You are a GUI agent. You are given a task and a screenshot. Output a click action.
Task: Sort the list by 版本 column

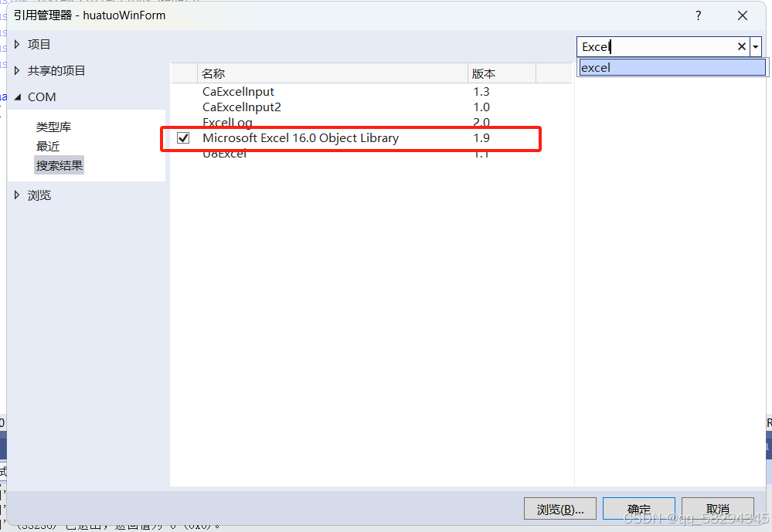pos(483,72)
